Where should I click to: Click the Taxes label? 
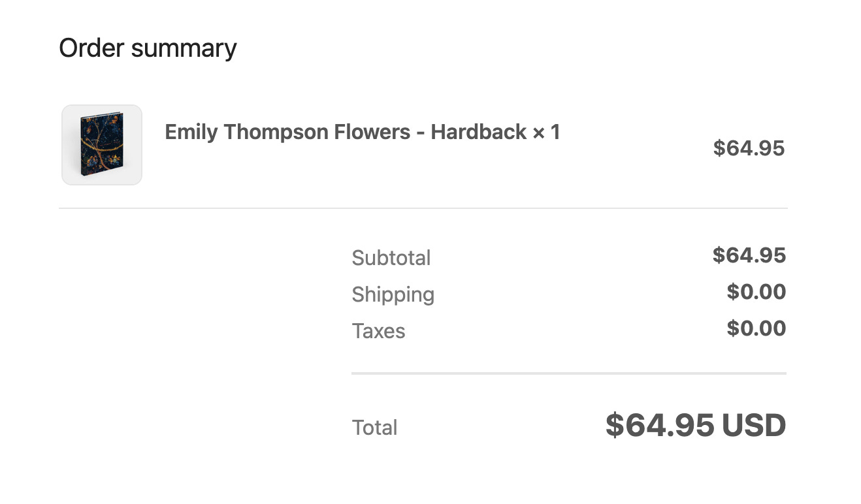click(379, 331)
